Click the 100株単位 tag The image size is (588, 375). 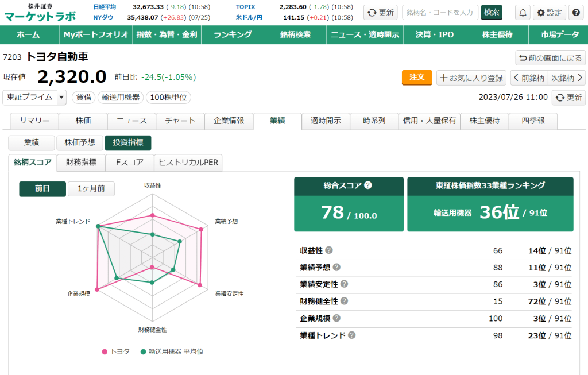[168, 98]
